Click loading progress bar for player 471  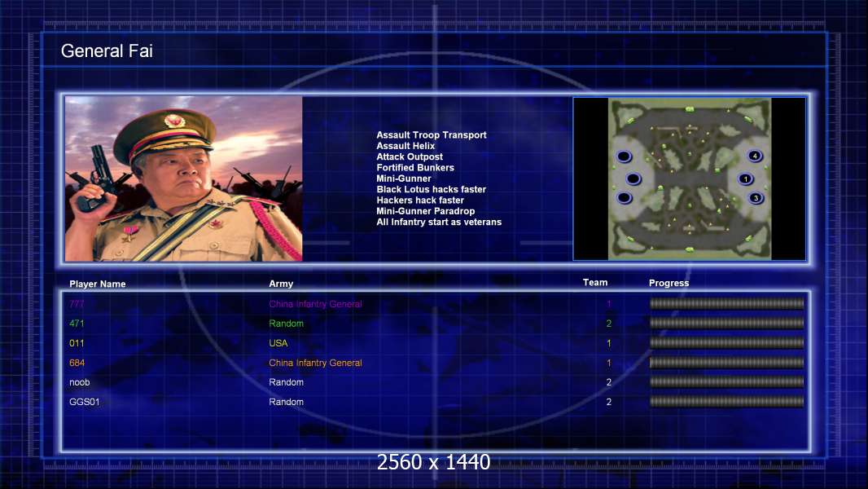coord(727,323)
